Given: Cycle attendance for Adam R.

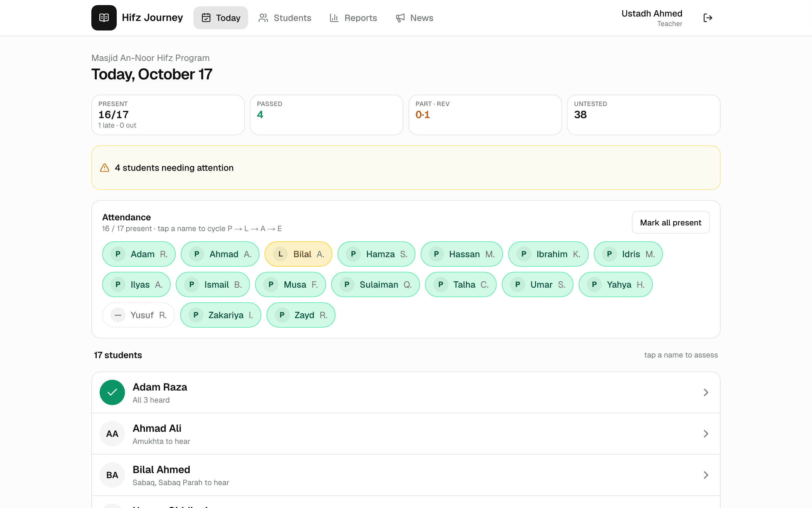Looking at the screenshot, I should (x=139, y=254).
